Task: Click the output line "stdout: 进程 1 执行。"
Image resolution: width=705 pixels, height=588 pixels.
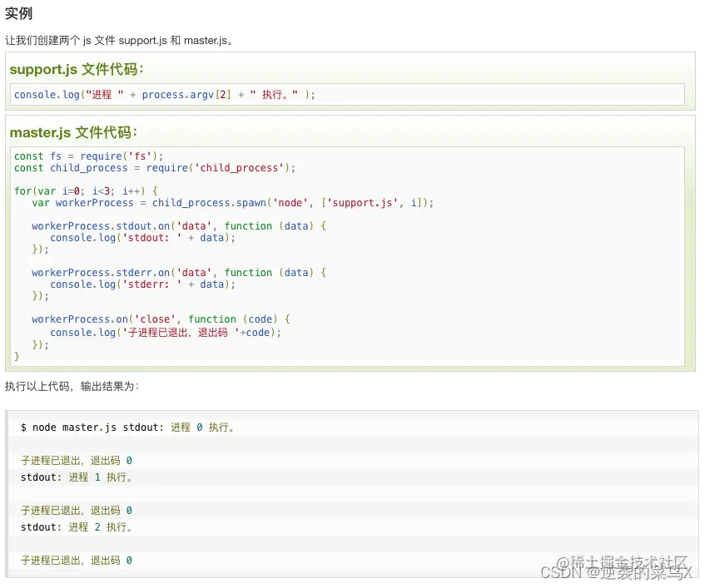Action: 77,477
